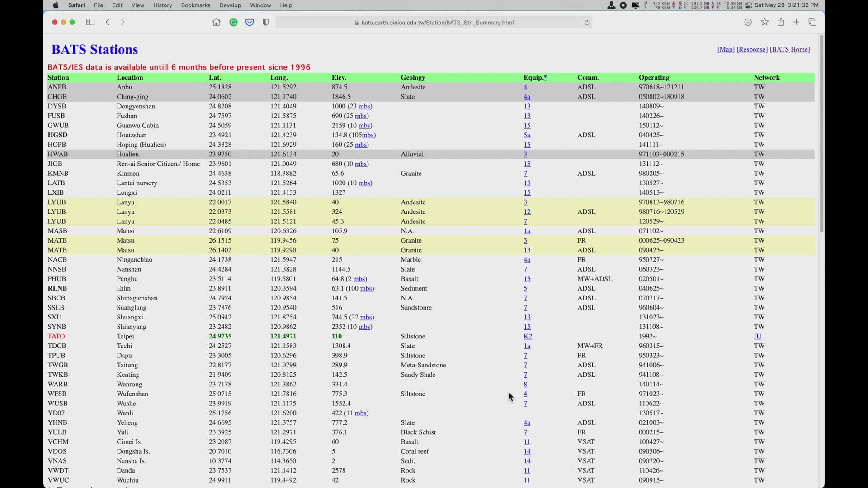This screenshot has width=868, height=488.
Task: Click the address bar URL field
Action: pos(434,23)
